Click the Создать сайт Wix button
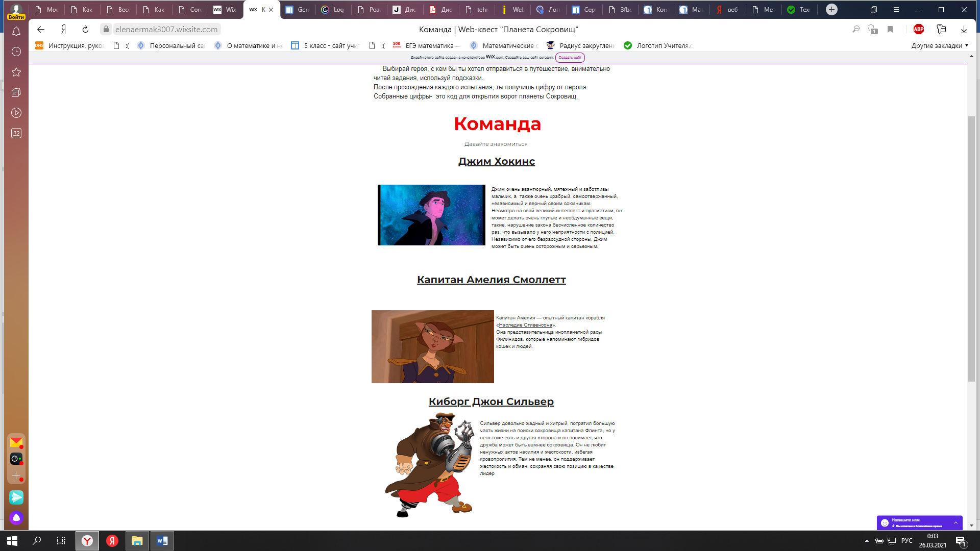This screenshot has height=551, width=980. pos(570,58)
